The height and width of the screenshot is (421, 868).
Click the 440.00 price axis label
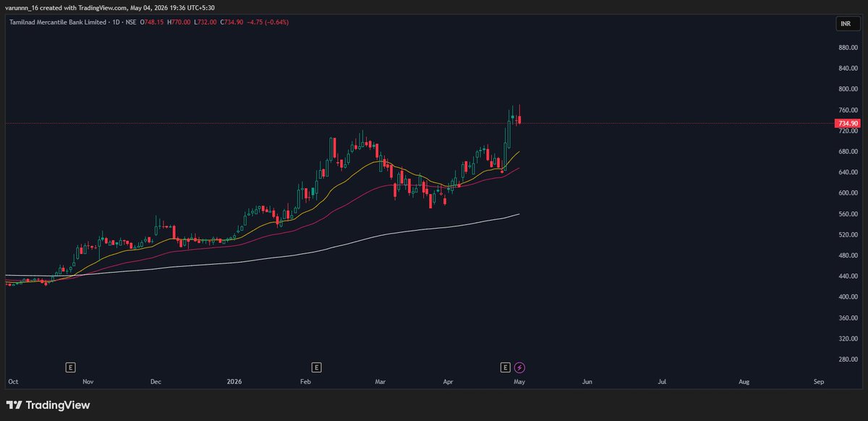tap(848, 277)
